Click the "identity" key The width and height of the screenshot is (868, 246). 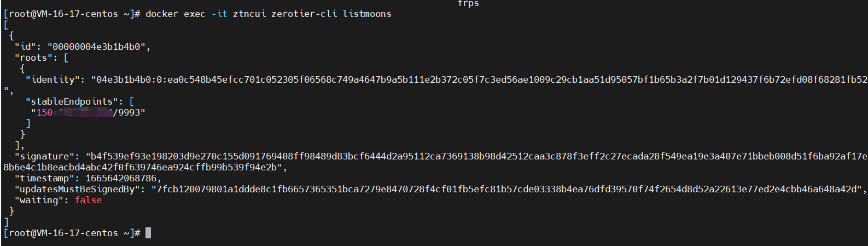[55, 80]
